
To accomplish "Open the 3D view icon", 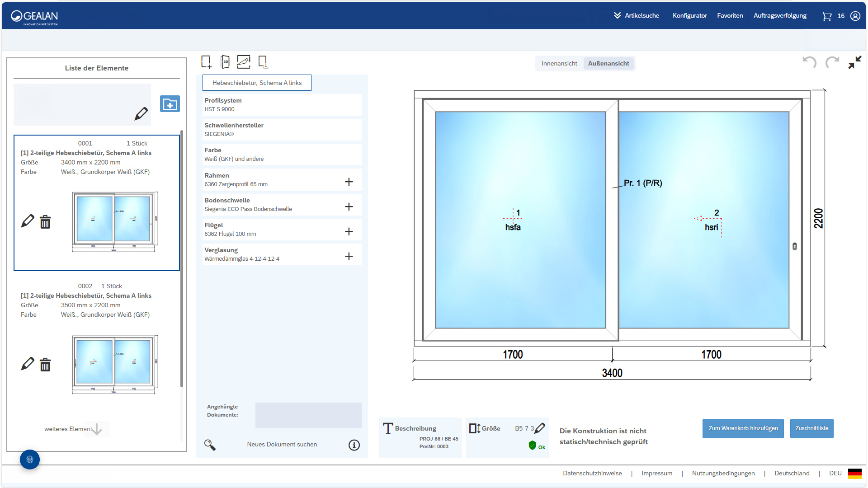I will coord(225,62).
